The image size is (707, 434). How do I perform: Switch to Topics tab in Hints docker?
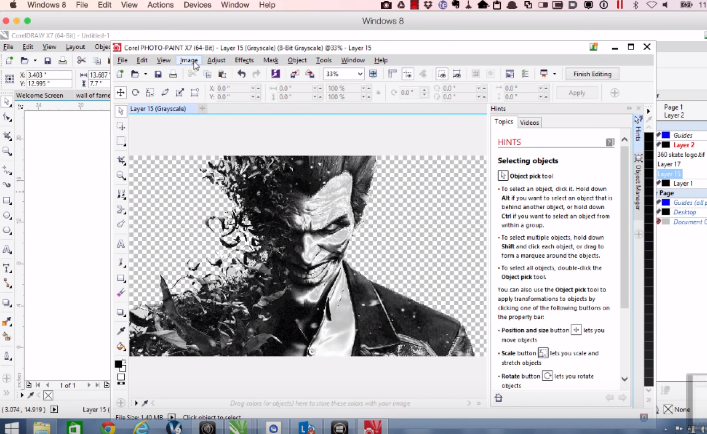[x=504, y=122]
